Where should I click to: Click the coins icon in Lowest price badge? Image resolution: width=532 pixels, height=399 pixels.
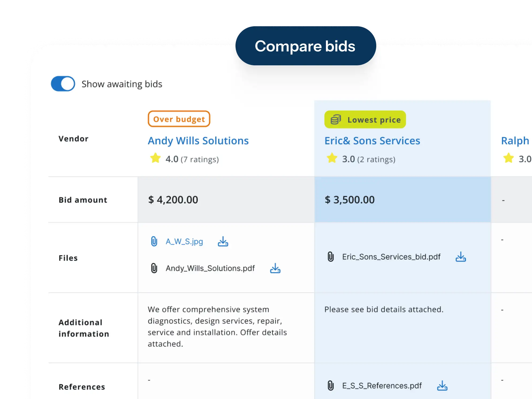(336, 120)
